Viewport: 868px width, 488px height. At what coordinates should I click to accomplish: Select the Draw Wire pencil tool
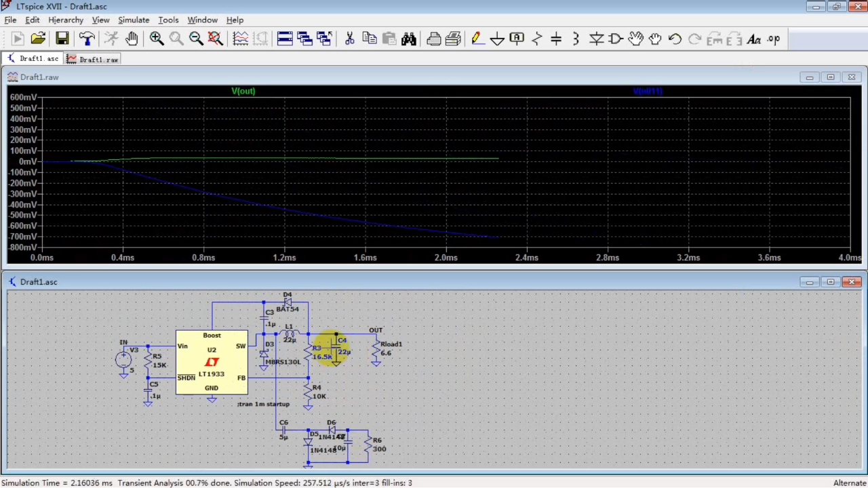click(x=477, y=39)
